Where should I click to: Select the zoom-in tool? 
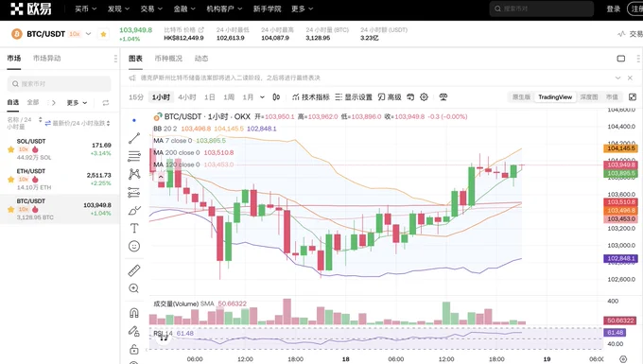[x=134, y=288]
